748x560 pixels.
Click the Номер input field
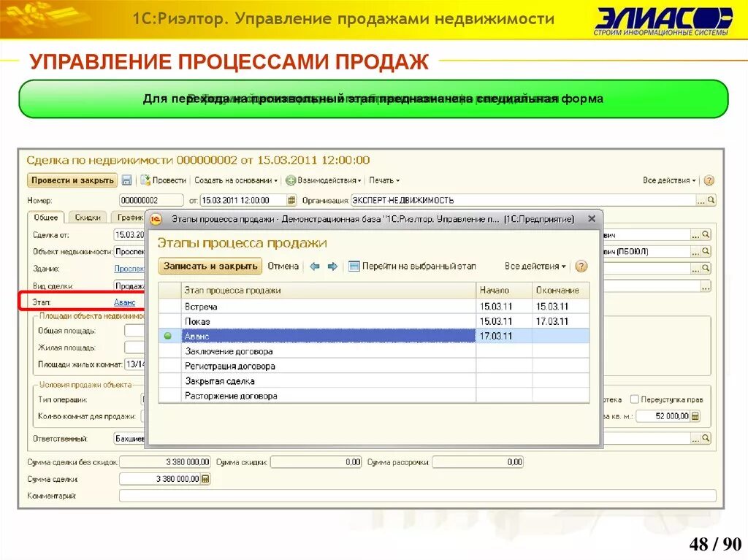pos(150,200)
